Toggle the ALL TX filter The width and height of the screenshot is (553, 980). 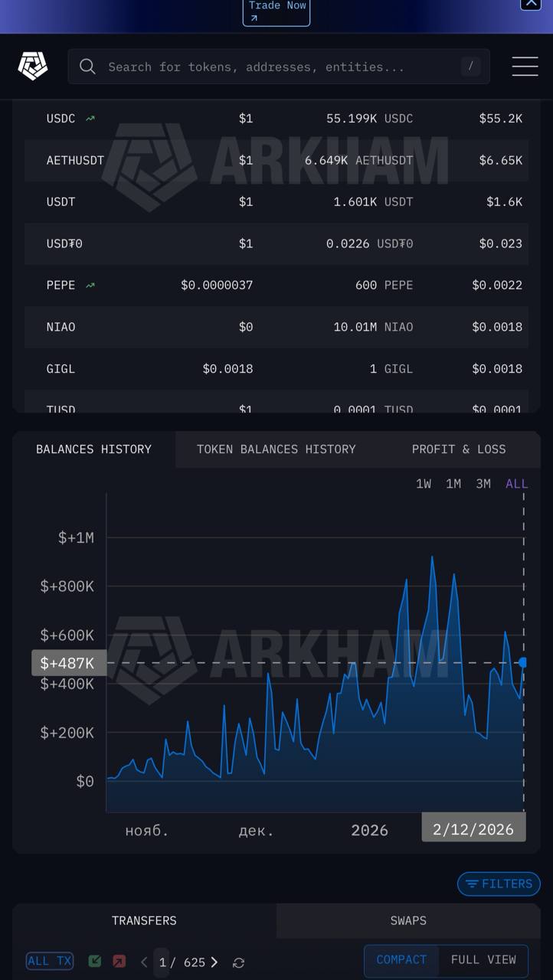coord(50,961)
